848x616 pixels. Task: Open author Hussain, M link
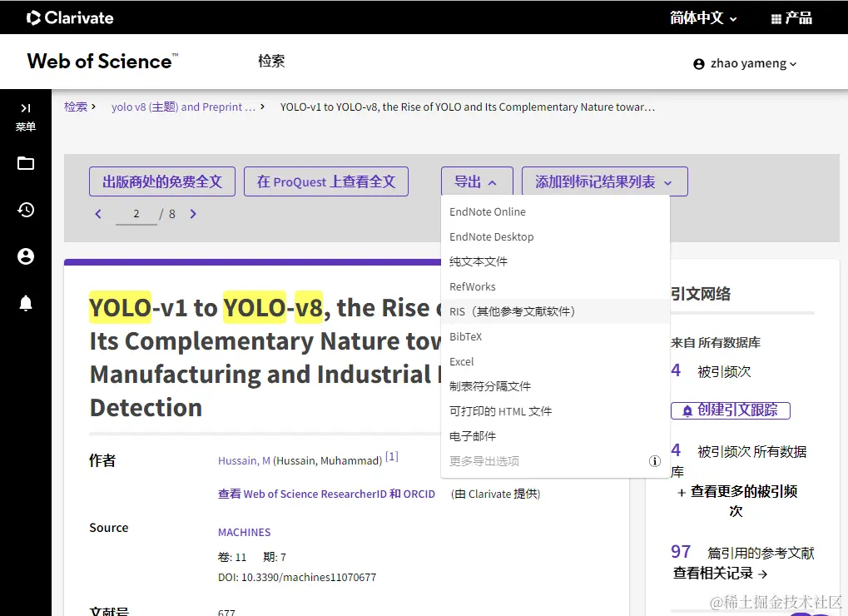[x=244, y=461]
